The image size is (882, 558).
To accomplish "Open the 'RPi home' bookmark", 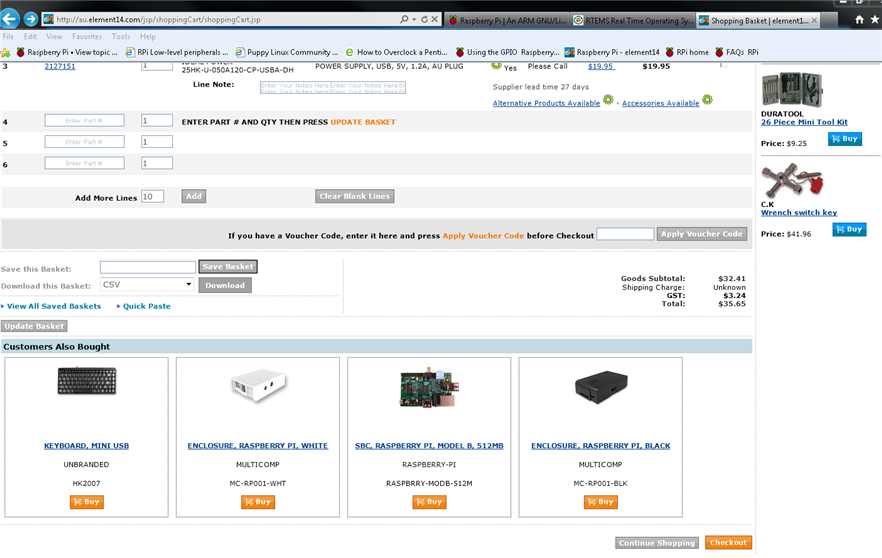I will [687, 52].
